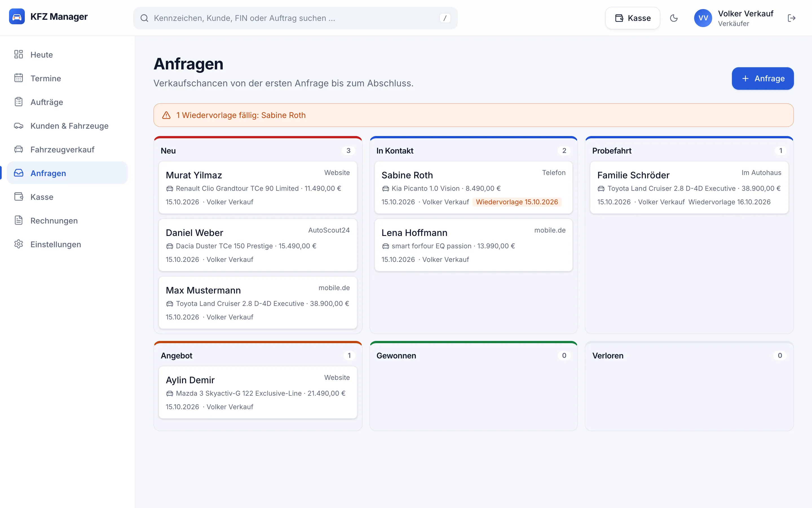Focus the Kennzeichen, Kunde, FIN search field
The width and height of the screenshot is (812, 508).
(x=295, y=18)
